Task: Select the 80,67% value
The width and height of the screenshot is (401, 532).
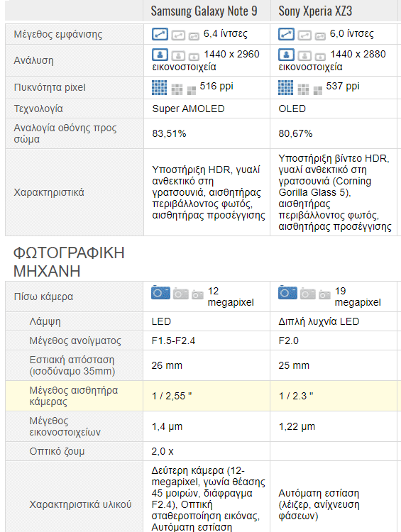Action: click(295, 133)
